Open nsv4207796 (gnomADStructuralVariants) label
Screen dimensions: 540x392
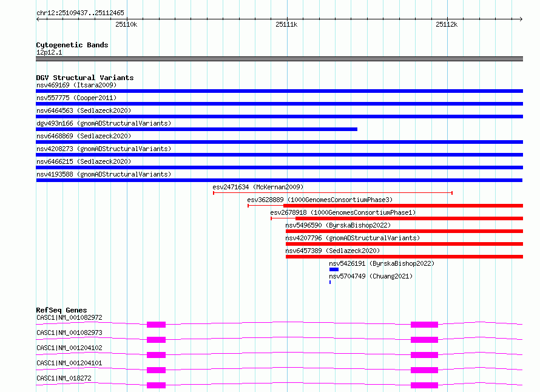(353, 238)
